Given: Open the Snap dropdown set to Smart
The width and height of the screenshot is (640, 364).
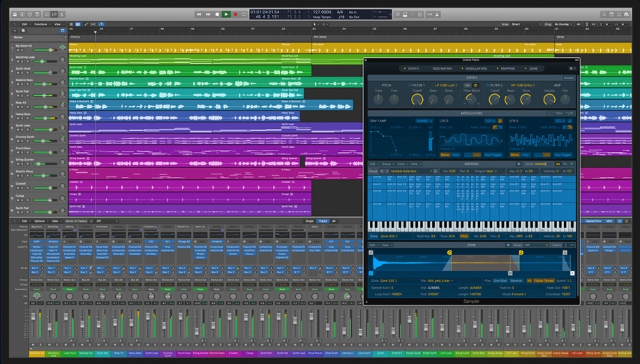Looking at the screenshot, I should coord(526,24).
